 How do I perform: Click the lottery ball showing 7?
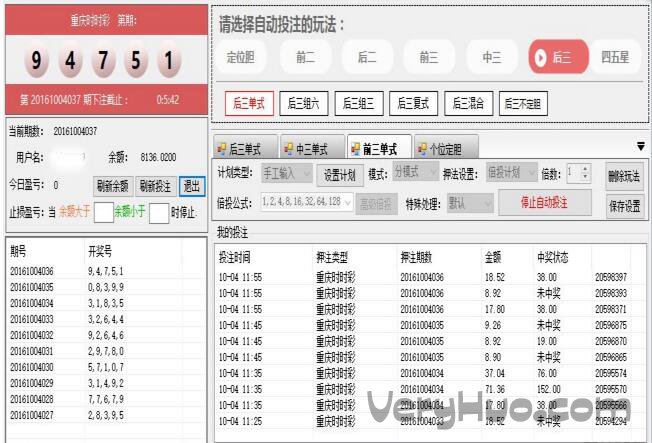pyautogui.click(x=103, y=60)
